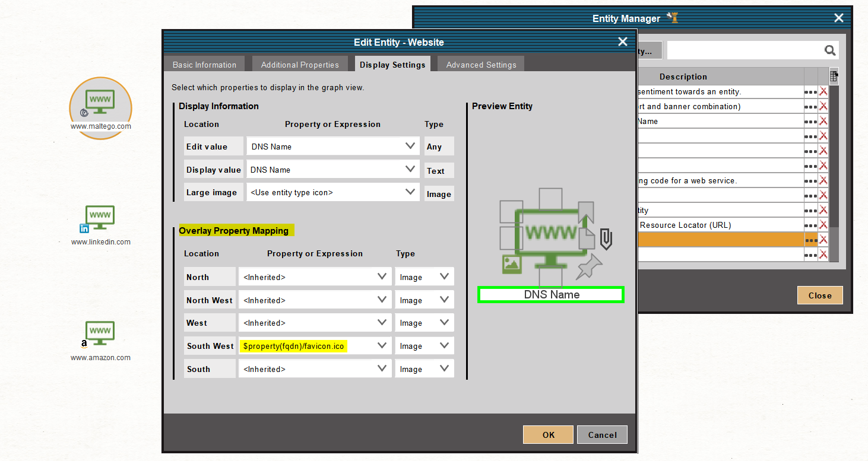Delete the 'web service' code entity with red X
The width and height of the screenshot is (868, 461).
(823, 181)
